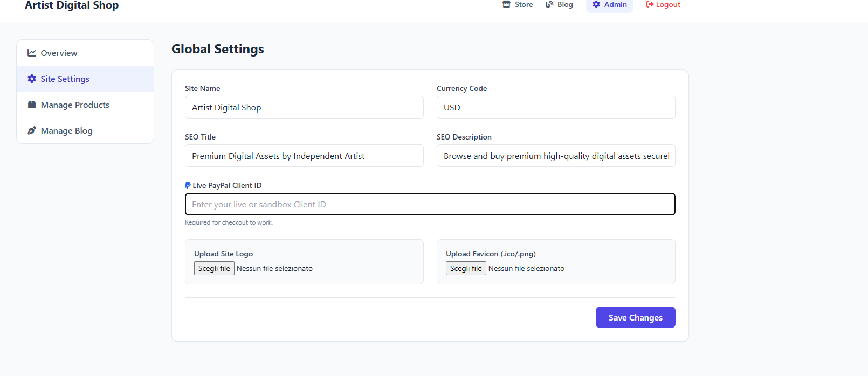This screenshot has width=868, height=376.
Task: Choose a file for Upload Site Logo
Action: [x=214, y=268]
